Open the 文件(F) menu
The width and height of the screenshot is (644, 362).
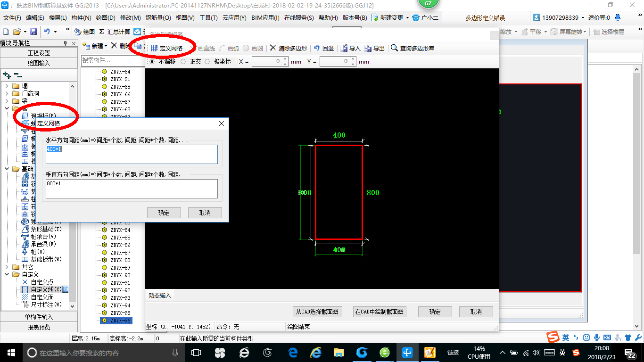tap(12, 17)
